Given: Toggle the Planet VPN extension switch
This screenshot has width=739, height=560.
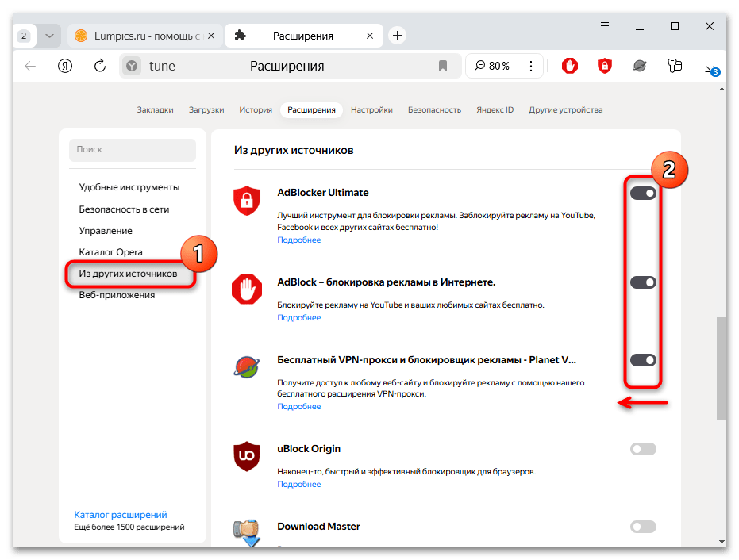Looking at the screenshot, I should click(643, 360).
